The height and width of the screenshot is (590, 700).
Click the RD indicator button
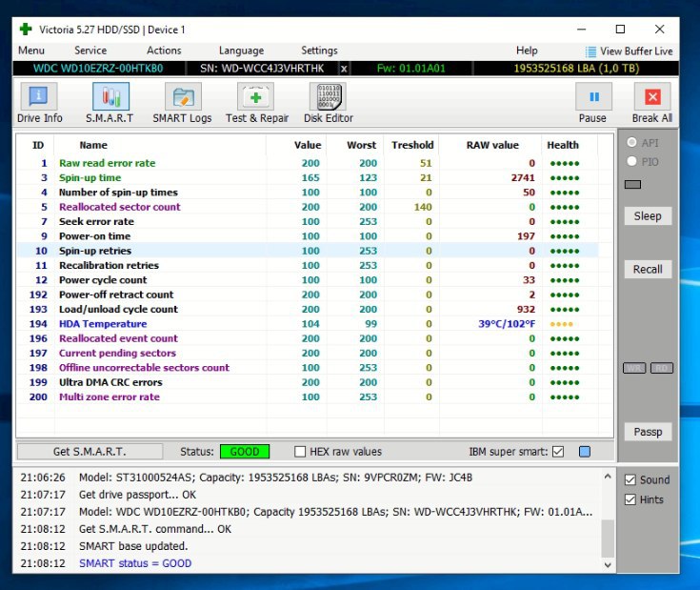(x=662, y=368)
